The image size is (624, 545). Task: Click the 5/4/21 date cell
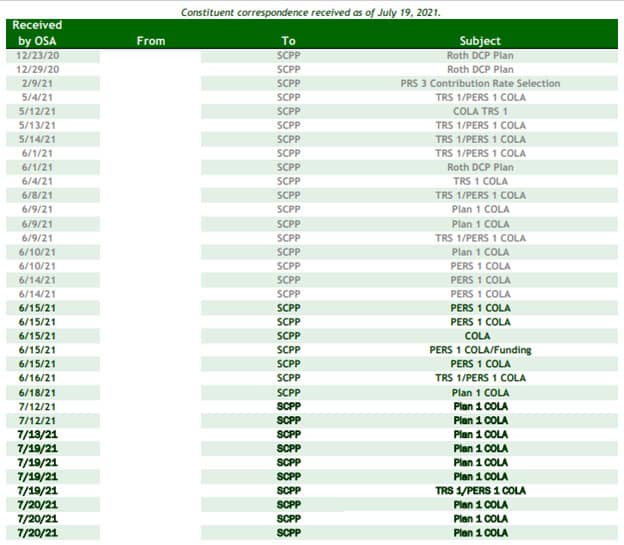[38, 98]
